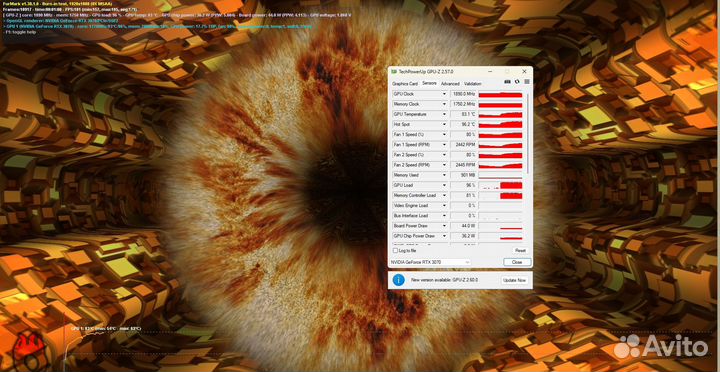Select the Sensors tab
The image size is (720, 372).
(429, 84)
